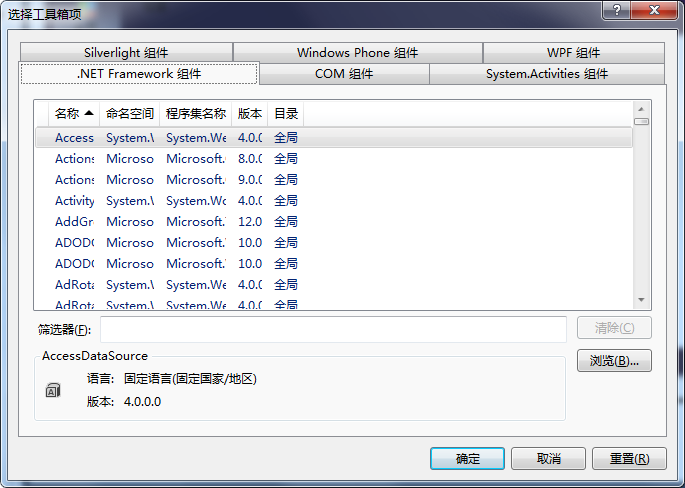Click the System.Wc assembly cell of Activity row

pyautogui.click(x=196, y=201)
